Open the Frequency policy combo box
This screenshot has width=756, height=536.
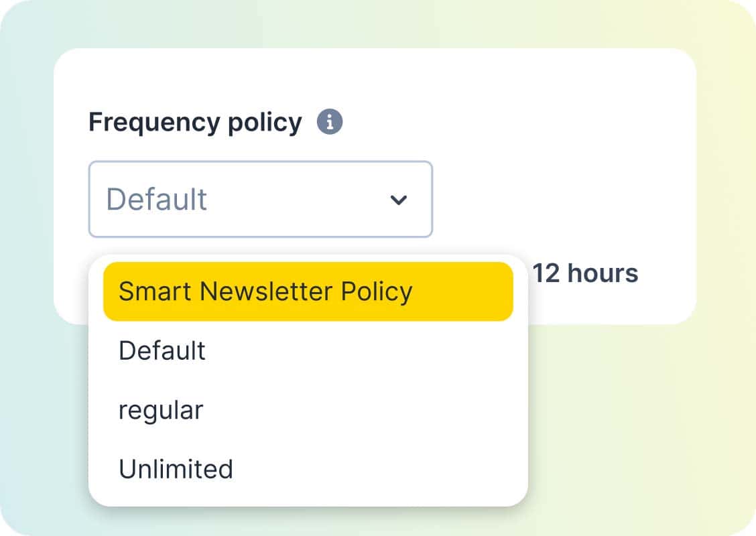(x=260, y=199)
